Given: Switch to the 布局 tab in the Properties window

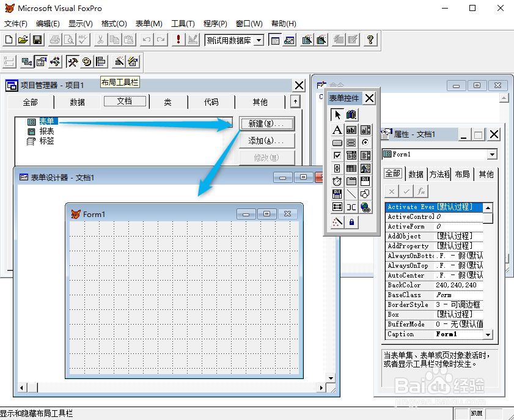Looking at the screenshot, I should click(x=462, y=173).
